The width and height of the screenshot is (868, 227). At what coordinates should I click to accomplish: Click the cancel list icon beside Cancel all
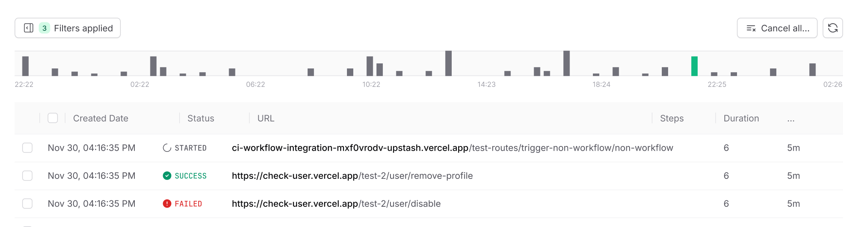click(x=751, y=28)
